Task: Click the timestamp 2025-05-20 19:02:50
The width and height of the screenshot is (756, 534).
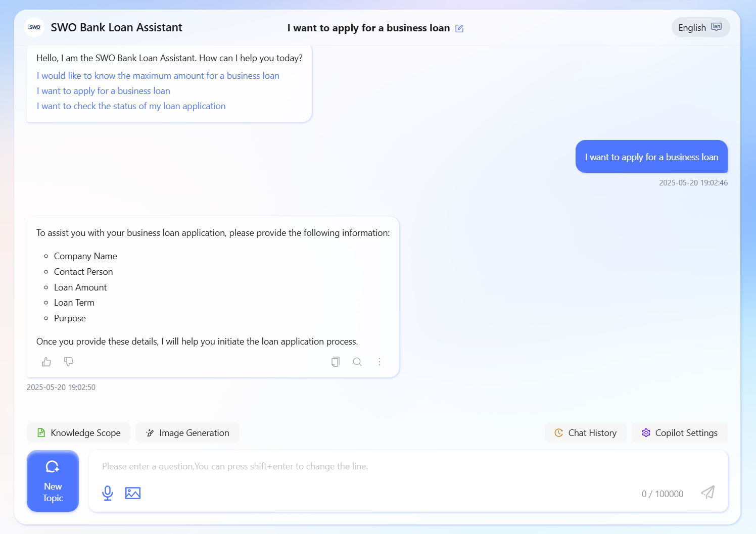Action: (61, 387)
